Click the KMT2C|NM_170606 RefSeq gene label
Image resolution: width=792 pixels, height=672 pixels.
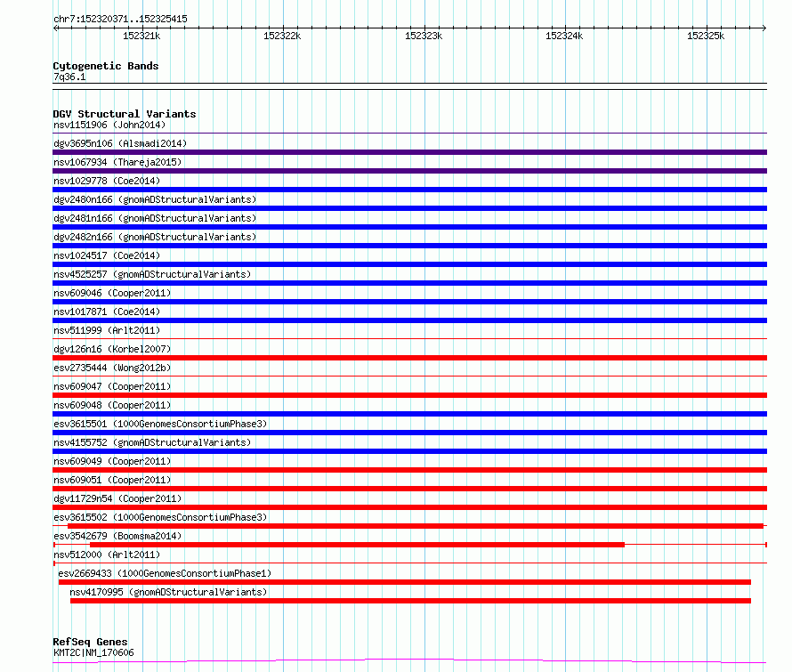[93, 652]
